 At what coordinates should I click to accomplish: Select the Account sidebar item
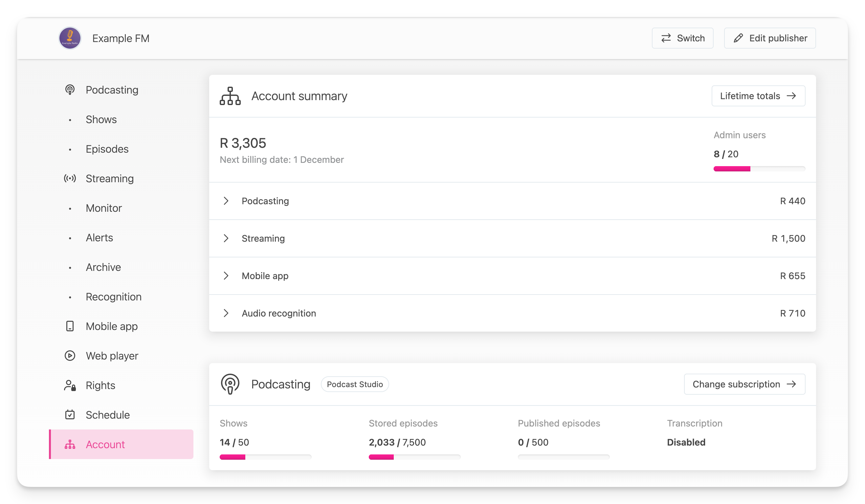(x=105, y=444)
